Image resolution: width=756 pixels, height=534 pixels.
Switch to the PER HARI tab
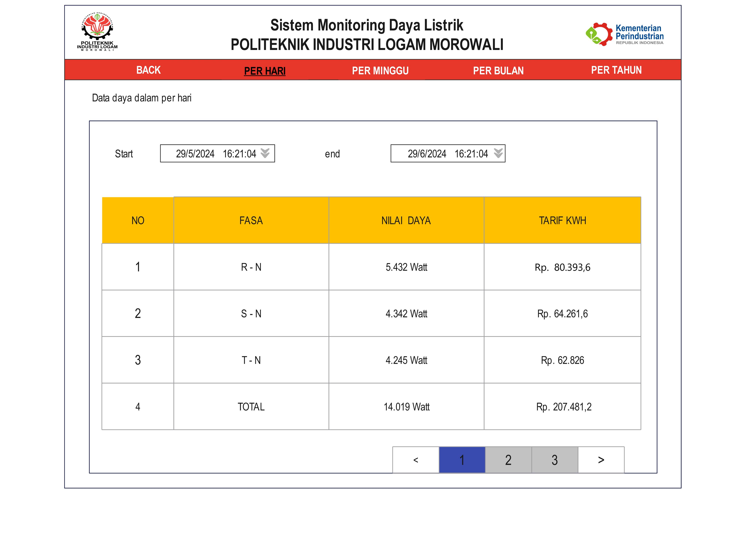pyautogui.click(x=264, y=71)
